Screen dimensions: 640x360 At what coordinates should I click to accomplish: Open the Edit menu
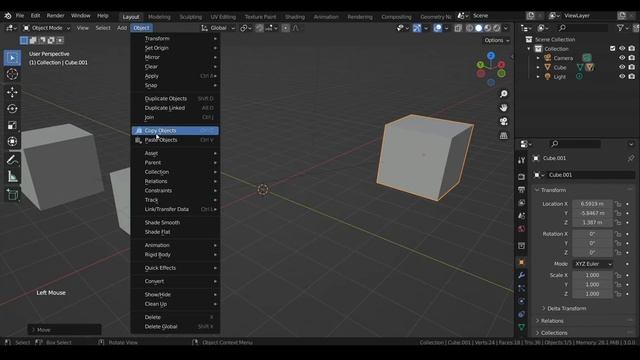click(x=36, y=16)
